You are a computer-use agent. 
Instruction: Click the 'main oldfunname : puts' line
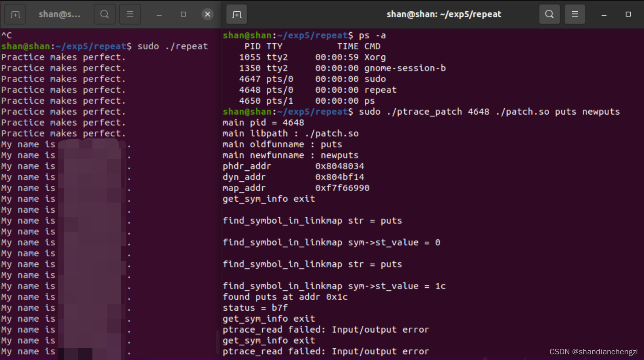(x=282, y=144)
